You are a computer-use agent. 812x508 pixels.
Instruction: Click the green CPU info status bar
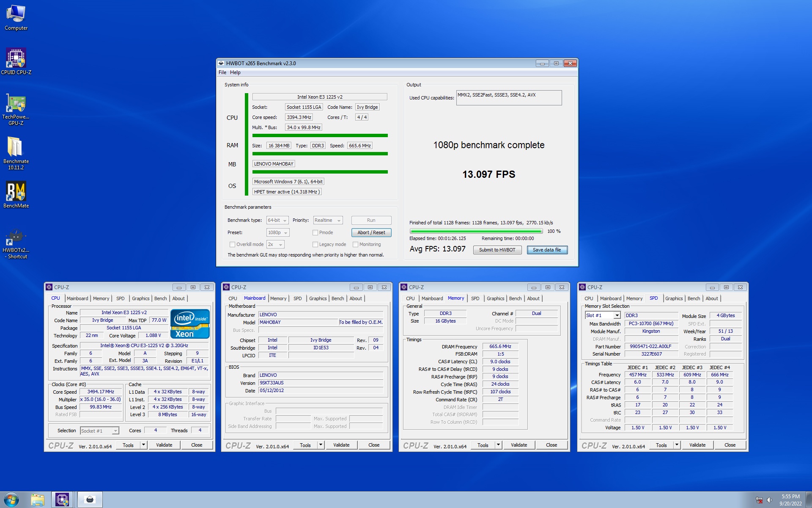pyautogui.click(x=320, y=135)
